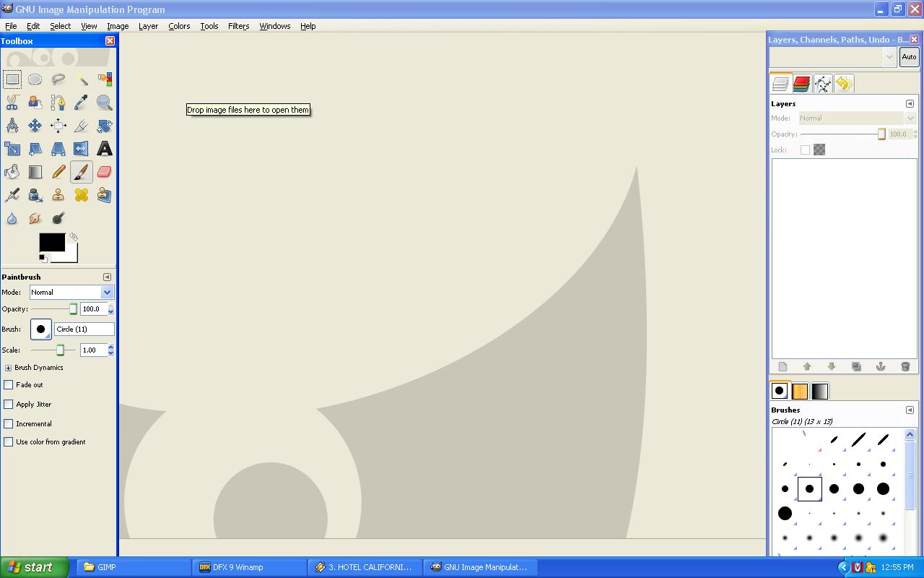
Task: Open the Paintbrush tool options menu arrow
Action: coord(107,277)
